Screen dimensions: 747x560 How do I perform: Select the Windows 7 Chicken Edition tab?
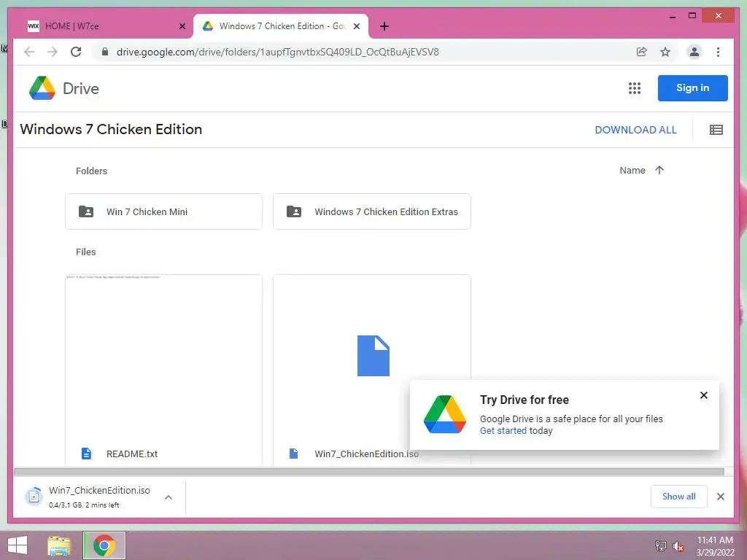(281, 26)
